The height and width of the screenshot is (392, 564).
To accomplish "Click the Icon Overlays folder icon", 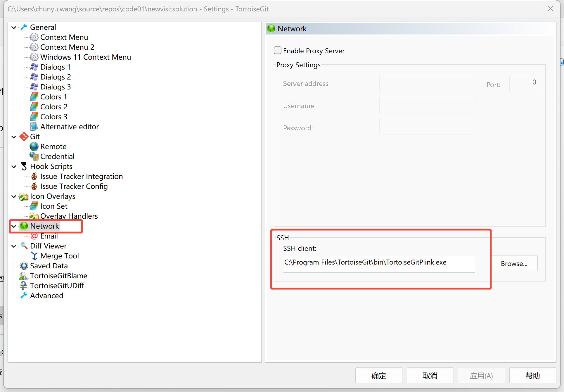I will coord(24,196).
